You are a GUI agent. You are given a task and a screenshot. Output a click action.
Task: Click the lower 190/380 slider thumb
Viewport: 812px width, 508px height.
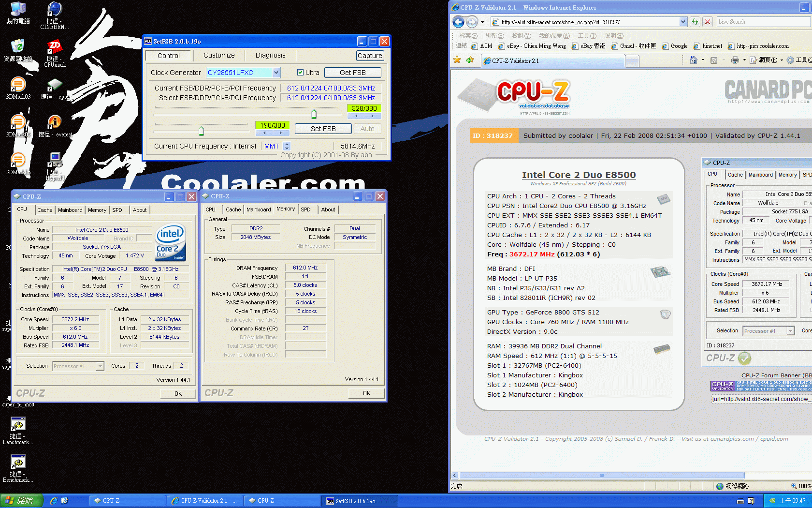201,131
